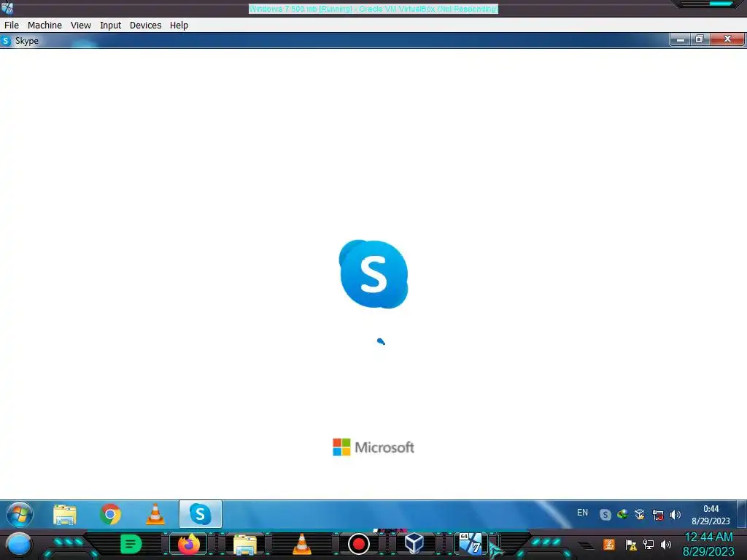747x560 pixels.
Task: Minimize the Skype window
Action: (681, 39)
